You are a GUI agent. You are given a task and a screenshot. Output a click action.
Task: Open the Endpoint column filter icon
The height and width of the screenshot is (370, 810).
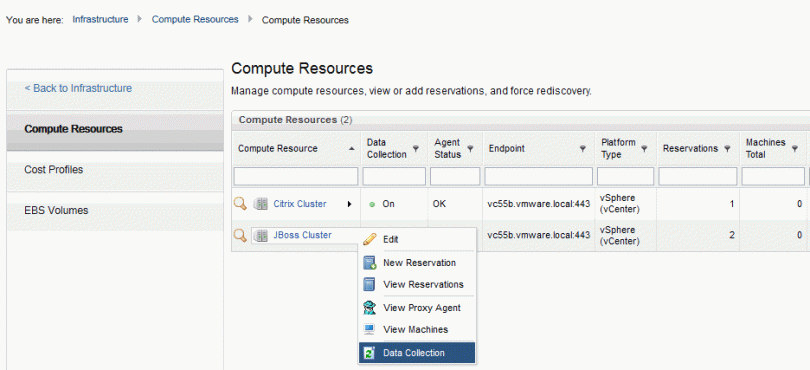tap(583, 149)
